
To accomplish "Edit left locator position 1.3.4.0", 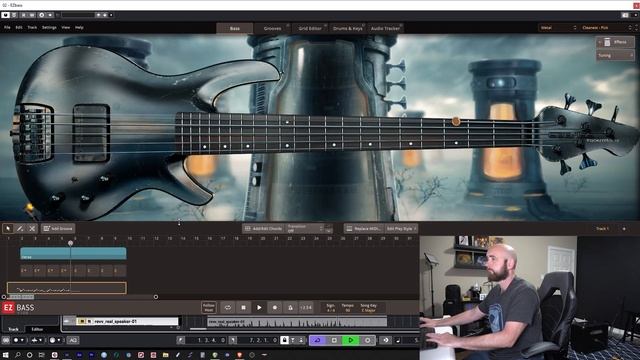I will pos(211,340).
